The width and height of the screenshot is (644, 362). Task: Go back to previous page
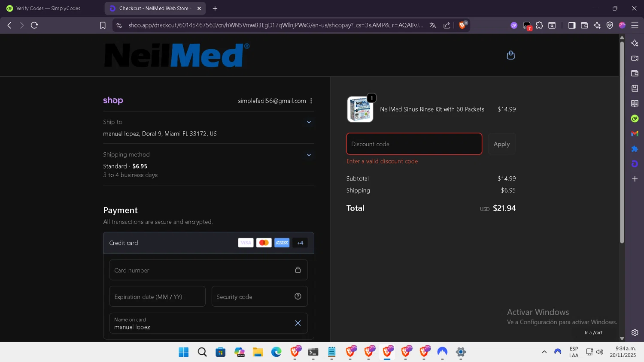pos(9,25)
